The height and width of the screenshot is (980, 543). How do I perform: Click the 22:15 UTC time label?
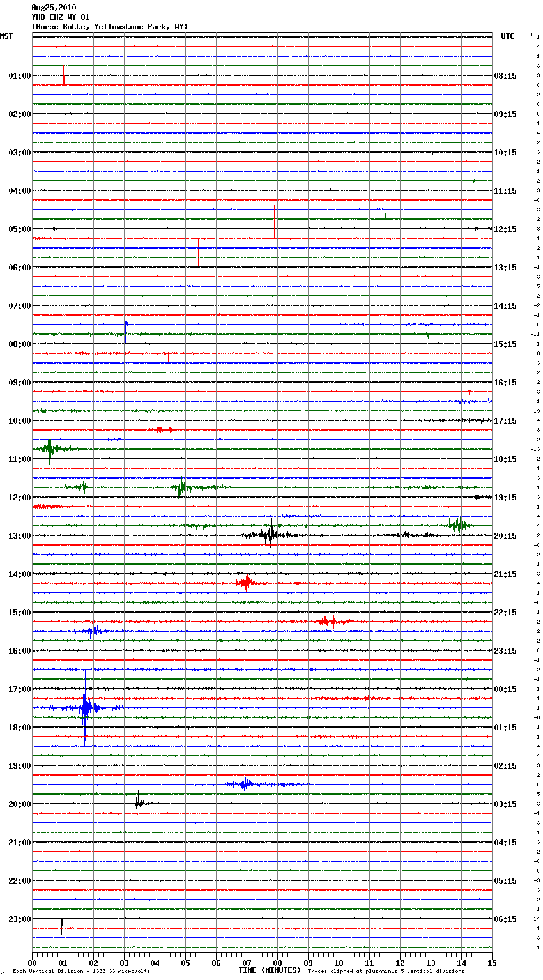click(505, 613)
